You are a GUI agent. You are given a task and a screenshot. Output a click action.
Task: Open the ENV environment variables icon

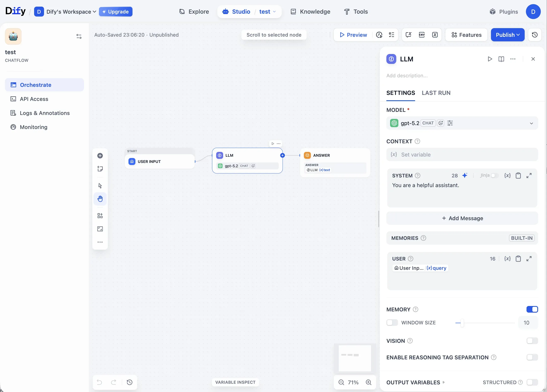(x=422, y=35)
